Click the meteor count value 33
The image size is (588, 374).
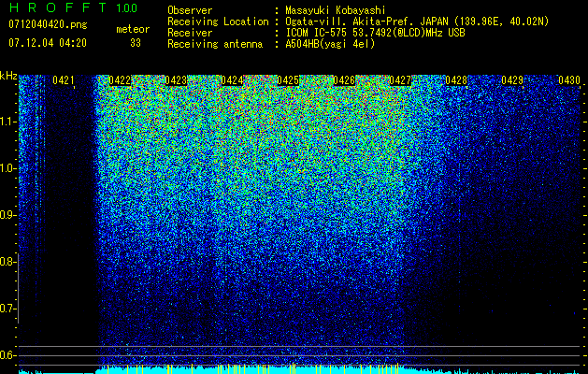136,43
